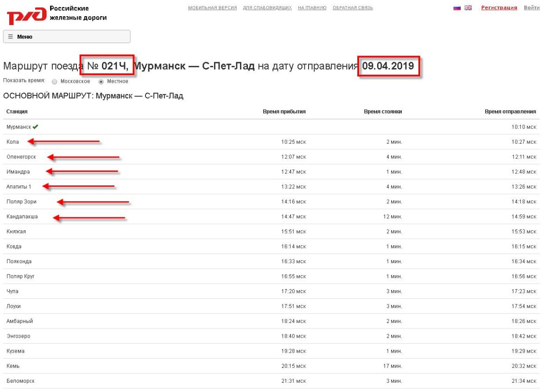Open the ДЛЯ СЛАБОВИДЯЩИХ accessibility version
The height and width of the screenshot is (392, 556).
(268, 7)
